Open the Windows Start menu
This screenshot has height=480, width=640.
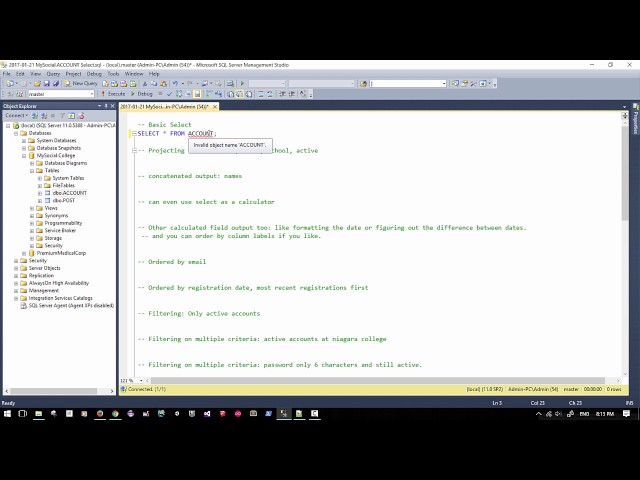[x=7, y=414]
